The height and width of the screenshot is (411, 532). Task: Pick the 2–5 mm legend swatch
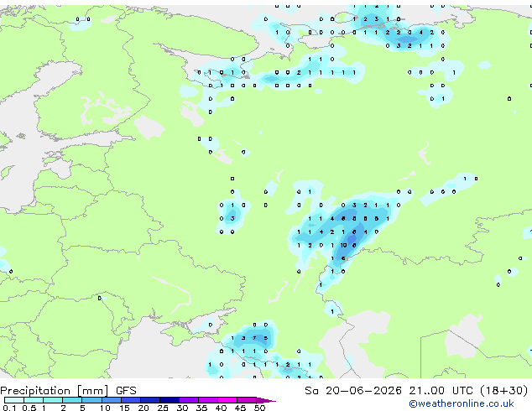coord(72,400)
